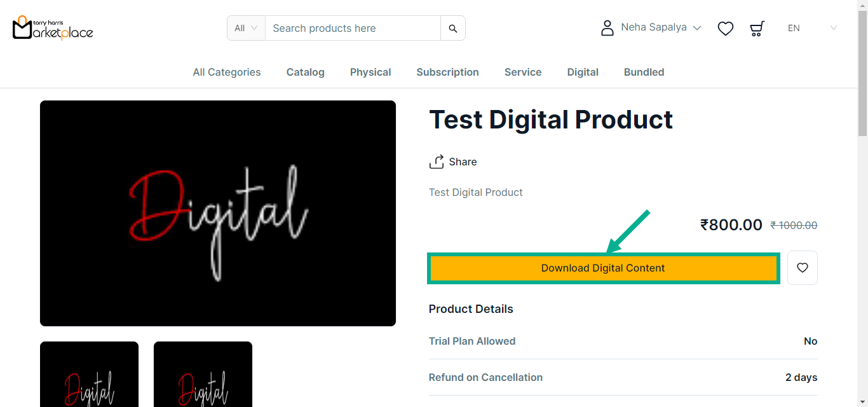Go to All Categories menu
868x407 pixels.
pos(227,72)
